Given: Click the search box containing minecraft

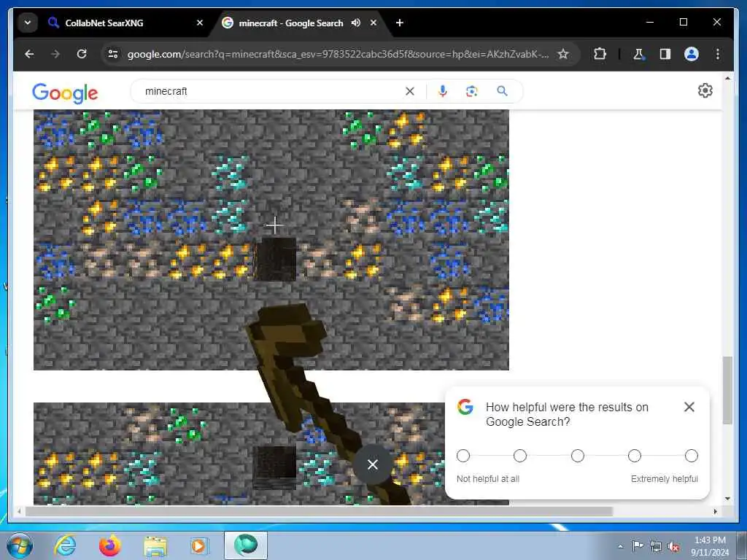Looking at the screenshot, I should pos(271,91).
